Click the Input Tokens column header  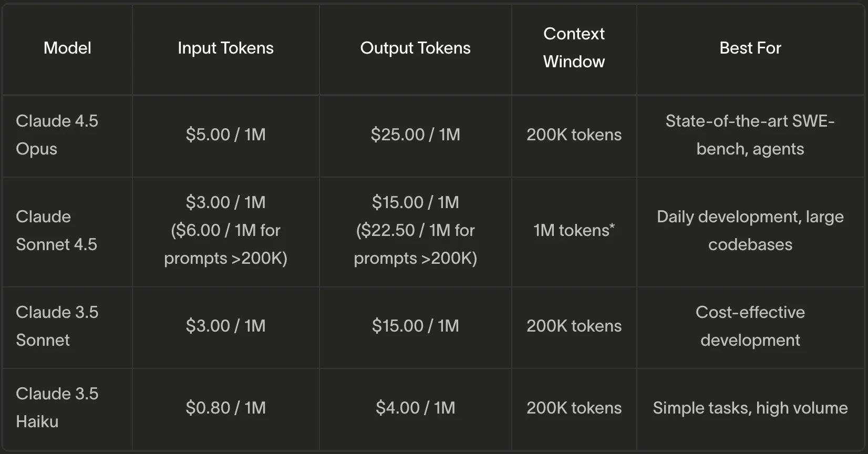(225, 48)
